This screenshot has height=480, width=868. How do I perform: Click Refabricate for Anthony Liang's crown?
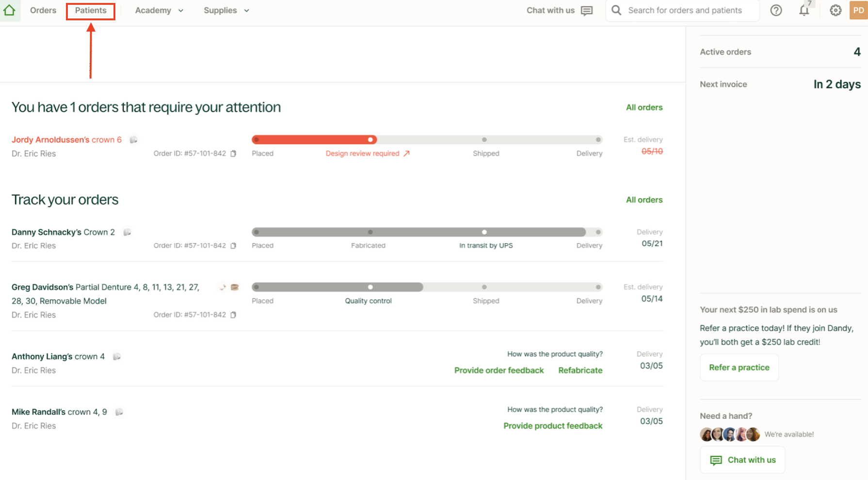coord(580,370)
